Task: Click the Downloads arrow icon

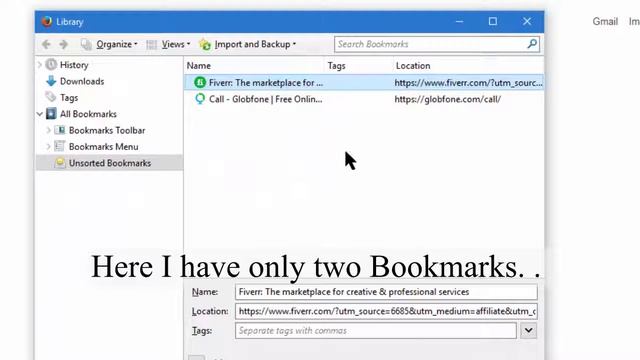Action: (x=51, y=81)
